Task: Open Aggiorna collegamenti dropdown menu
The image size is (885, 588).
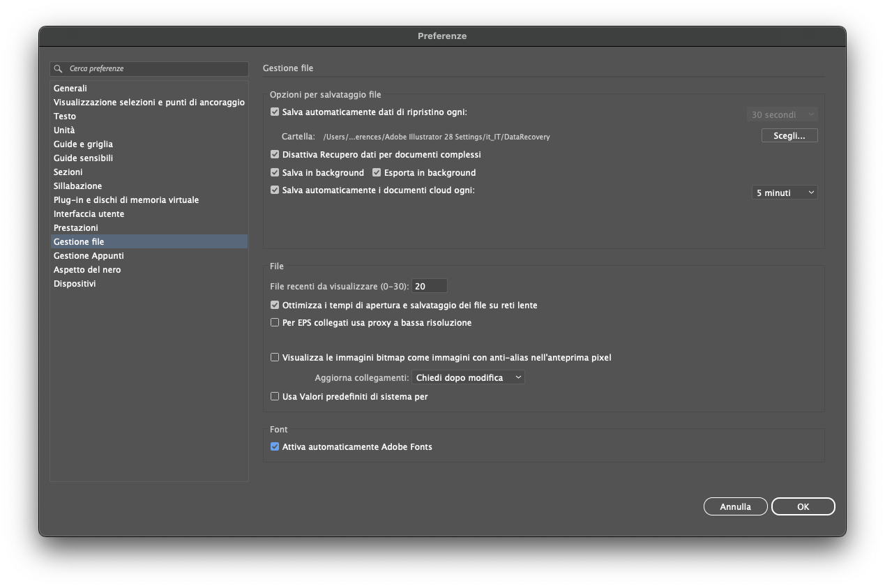Action: (468, 377)
